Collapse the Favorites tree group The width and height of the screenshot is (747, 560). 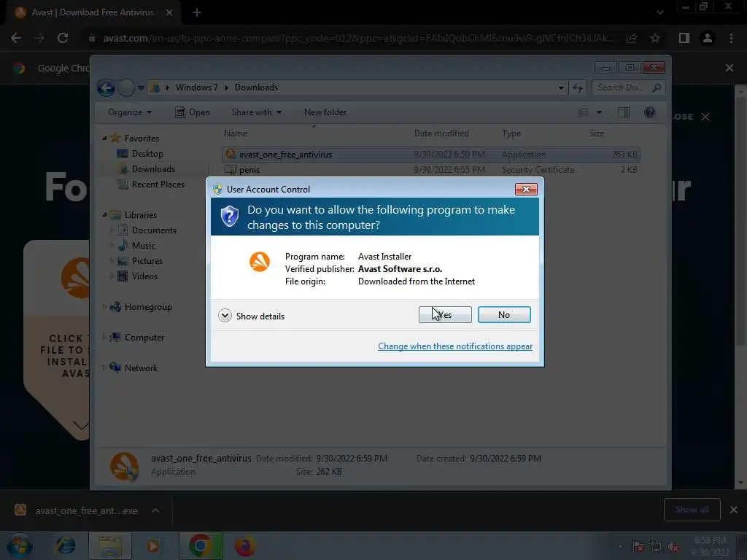tap(105, 138)
